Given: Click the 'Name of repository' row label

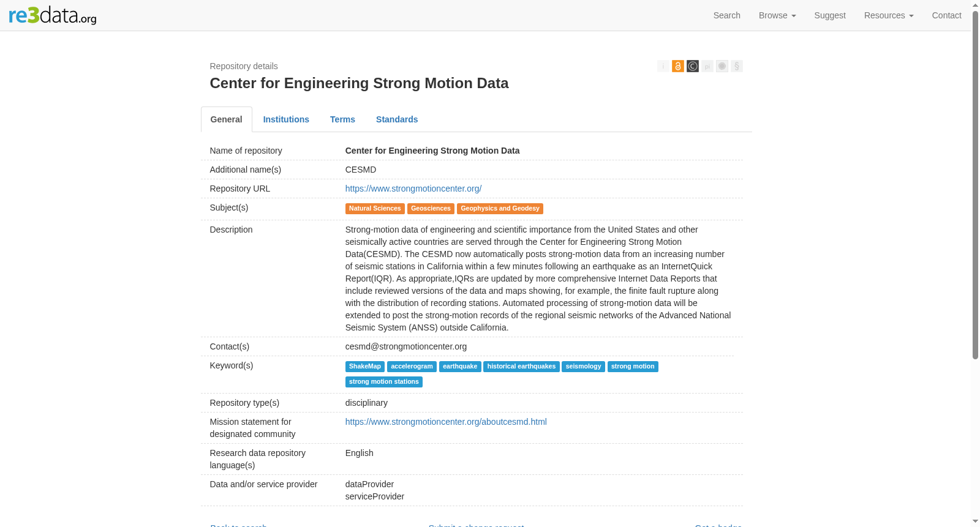Looking at the screenshot, I should coord(246,151).
